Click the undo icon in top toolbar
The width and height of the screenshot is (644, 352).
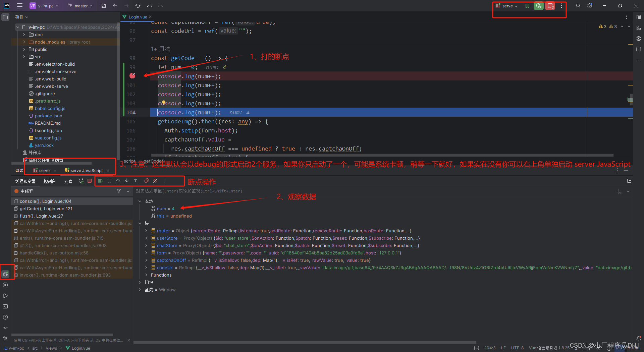(x=149, y=6)
